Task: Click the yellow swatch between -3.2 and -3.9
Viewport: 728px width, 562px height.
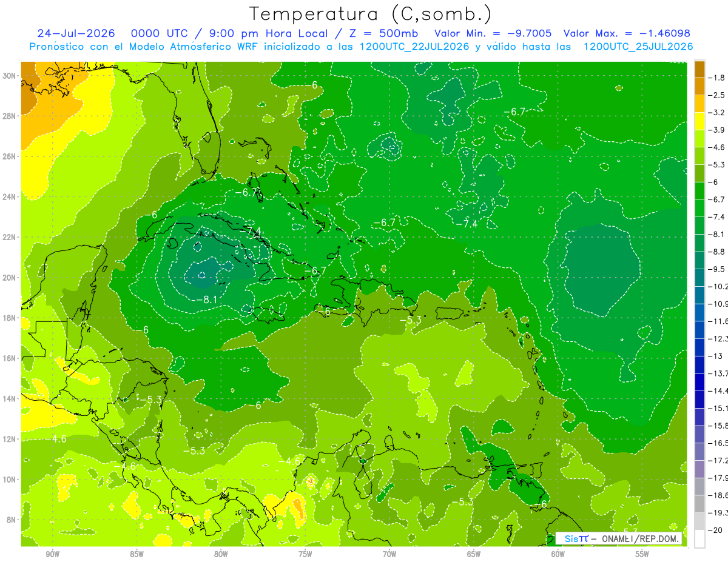Action: [699, 121]
